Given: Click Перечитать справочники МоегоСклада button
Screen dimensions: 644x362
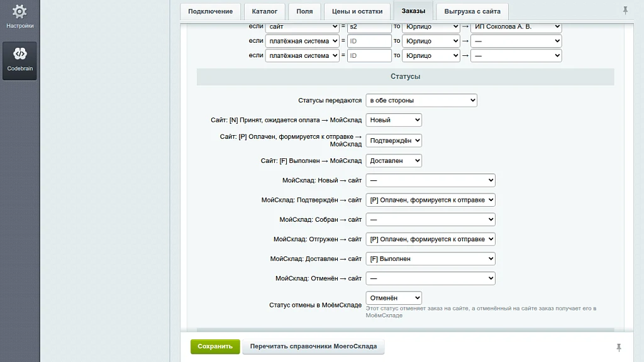Looking at the screenshot, I should point(313,346).
